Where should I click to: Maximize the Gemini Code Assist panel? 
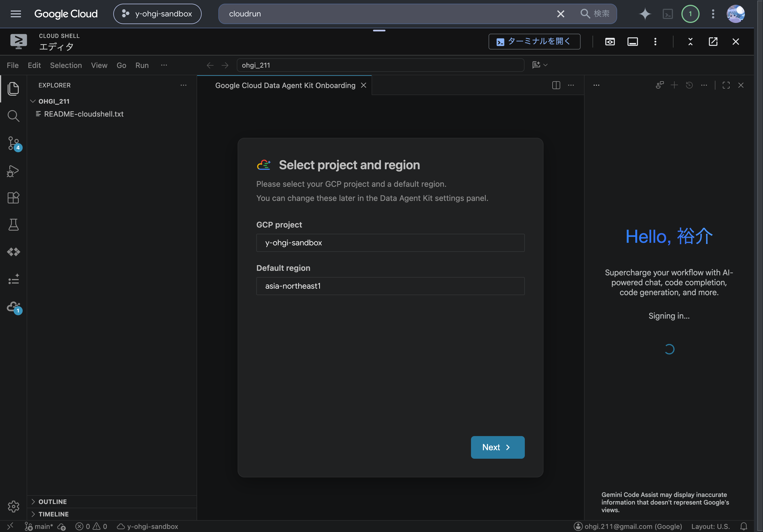[726, 85]
